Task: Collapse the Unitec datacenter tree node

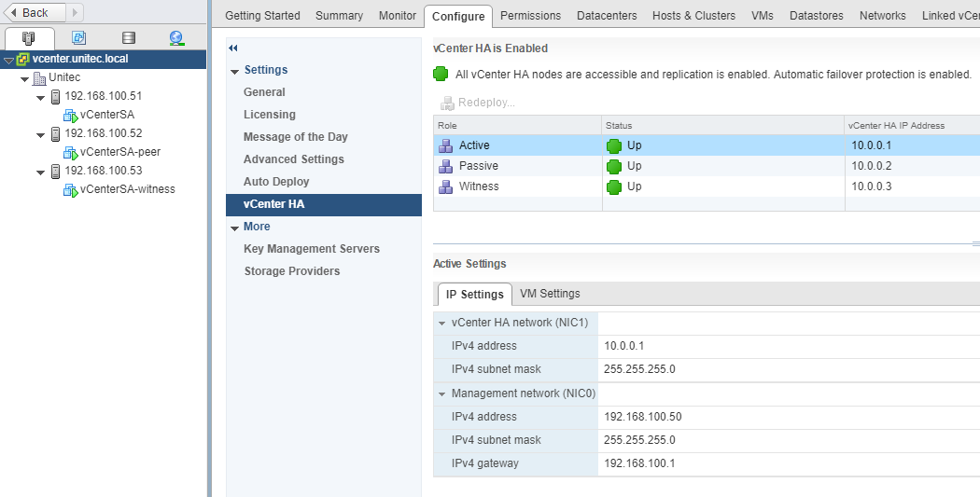Action: click(25, 79)
